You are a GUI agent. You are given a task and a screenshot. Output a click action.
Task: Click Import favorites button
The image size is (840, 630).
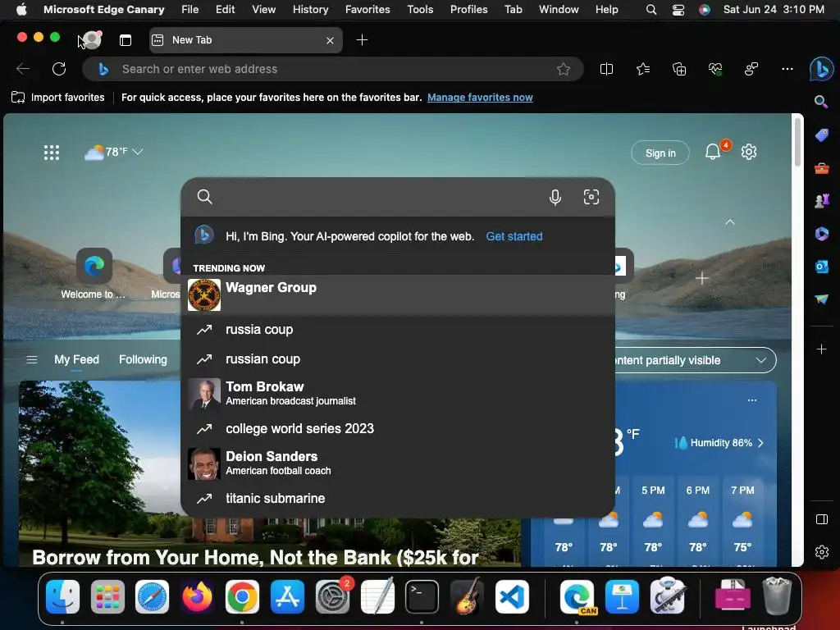pos(58,98)
